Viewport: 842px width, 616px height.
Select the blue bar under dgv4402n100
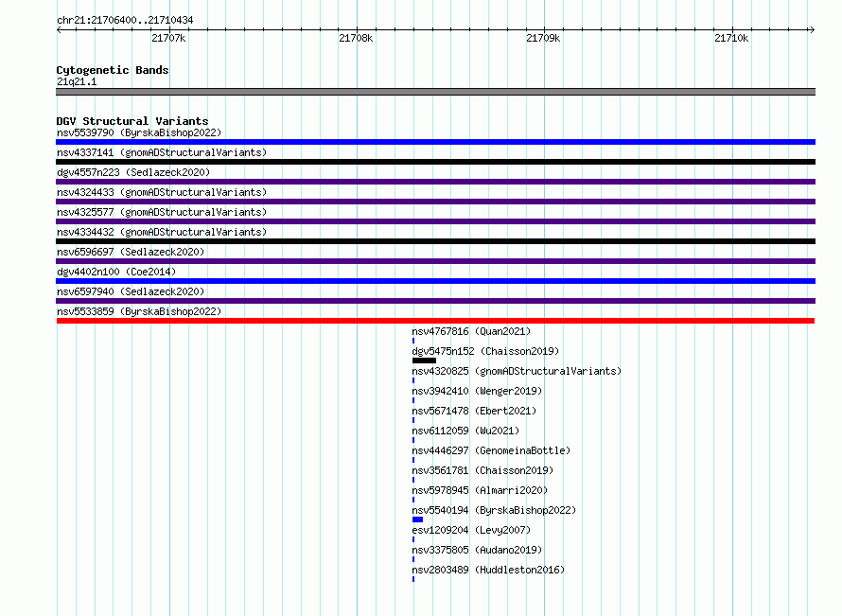435,281
